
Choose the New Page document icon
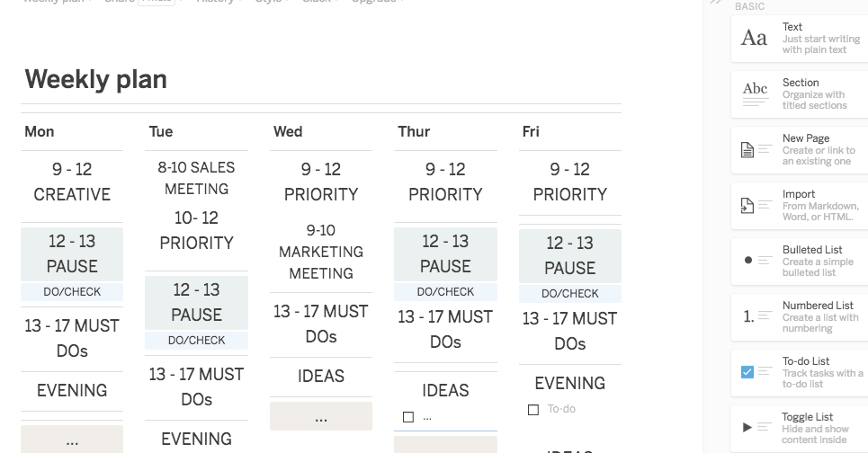(x=747, y=150)
